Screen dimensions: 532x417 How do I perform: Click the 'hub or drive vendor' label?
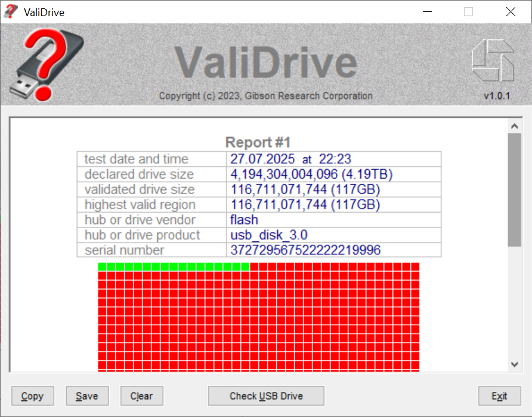tap(140, 220)
